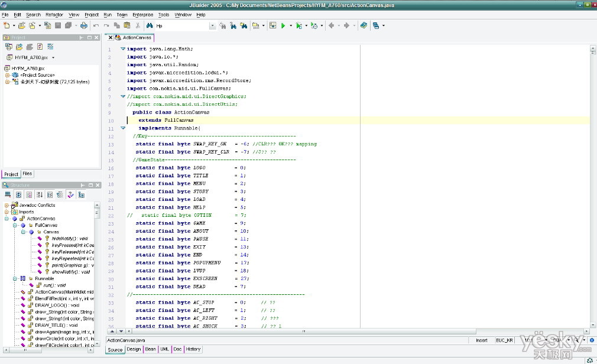The height and width of the screenshot is (364, 597).
Task: Click the last tree-view icon in Structure toolbar
Action: click(x=81, y=194)
